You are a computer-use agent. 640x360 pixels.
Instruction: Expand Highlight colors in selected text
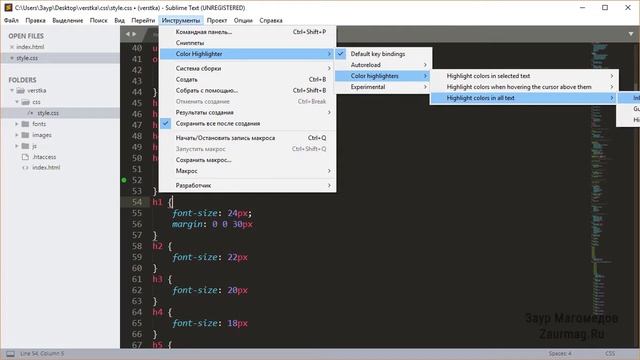click(x=524, y=76)
